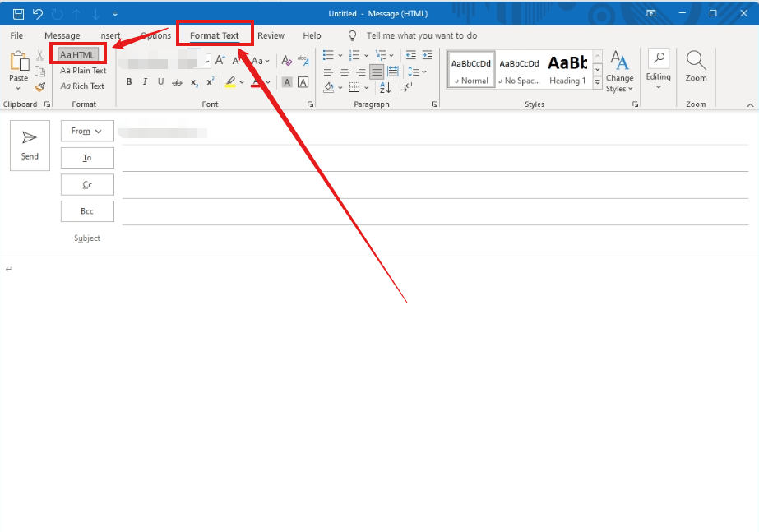Viewport: 759px width, 532px height.
Task: Activate the Format Painter brush
Action: pos(39,87)
